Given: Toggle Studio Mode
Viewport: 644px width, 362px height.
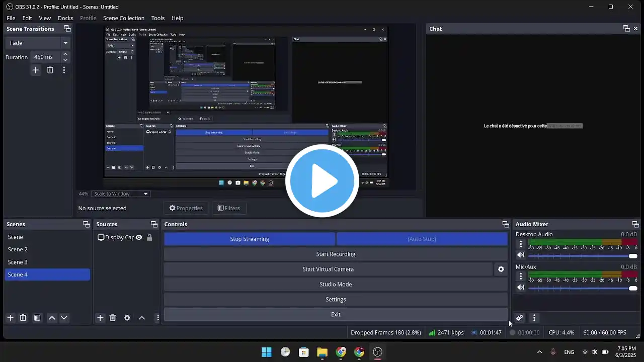Looking at the screenshot, I should point(336,285).
